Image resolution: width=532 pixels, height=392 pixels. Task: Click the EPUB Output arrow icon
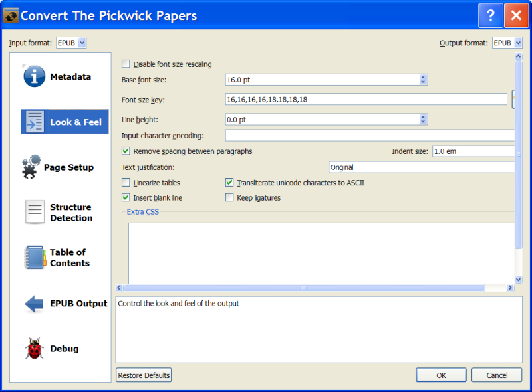34,304
